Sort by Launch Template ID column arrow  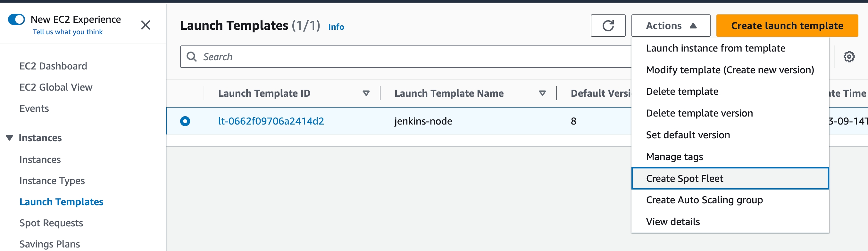[366, 93]
